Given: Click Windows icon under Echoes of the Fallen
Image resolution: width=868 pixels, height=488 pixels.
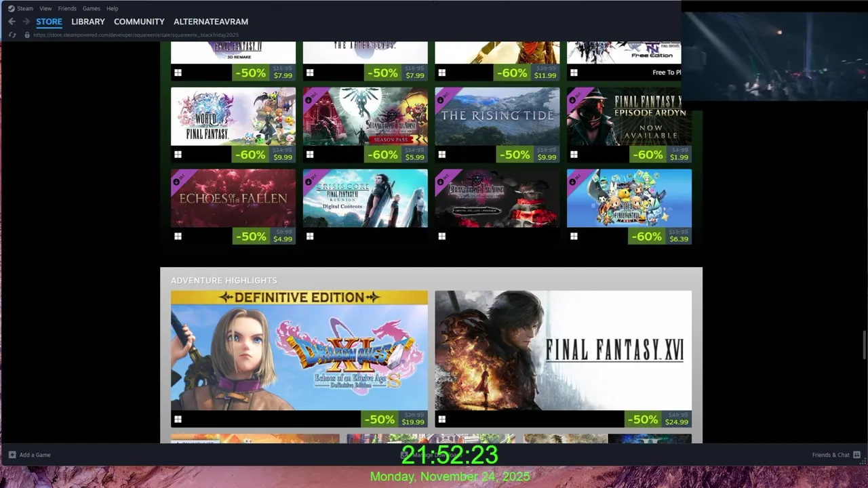Looking at the screenshot, I should click(x=178, y=237).
